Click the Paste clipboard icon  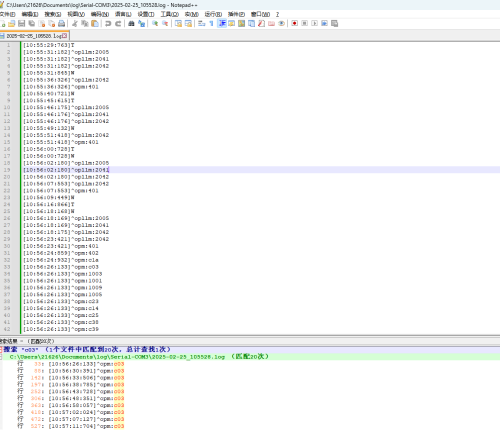pos(95,23)
